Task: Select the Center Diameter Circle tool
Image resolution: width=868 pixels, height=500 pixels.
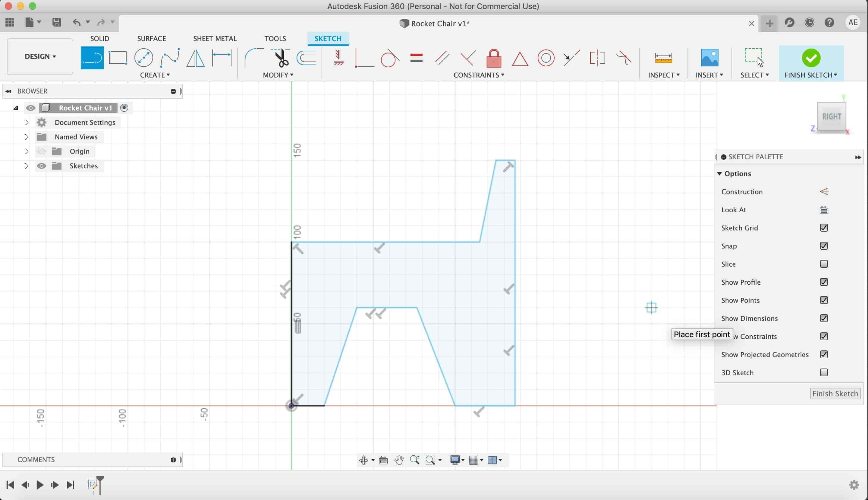Action: (x=143, y=58)
